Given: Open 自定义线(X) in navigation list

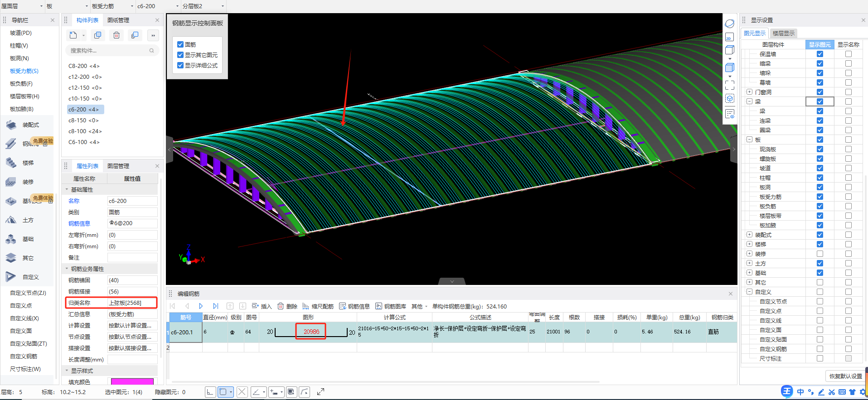Looking at the screenshot, I should tap(24, 318).
